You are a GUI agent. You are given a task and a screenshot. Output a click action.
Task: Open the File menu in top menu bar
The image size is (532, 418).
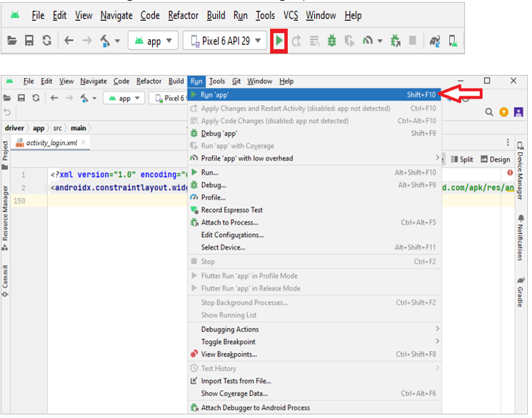tap(38, 15)
